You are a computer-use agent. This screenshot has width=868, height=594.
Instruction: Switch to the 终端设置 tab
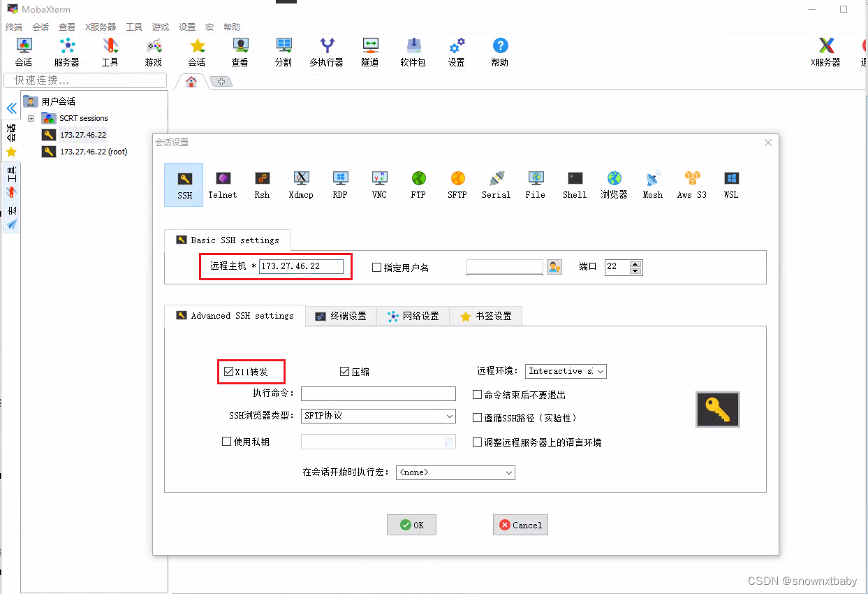click(x=341, y=316)
